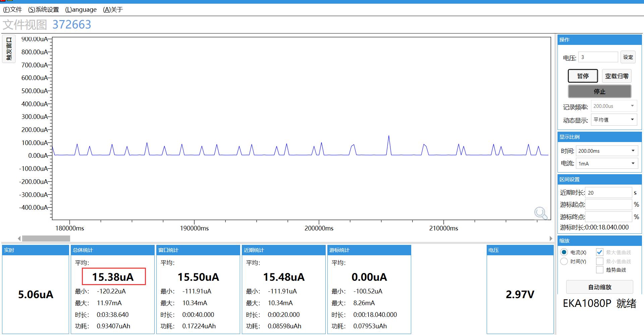644x335 pixels.
Task: Click the 电压 input field showing 3
Action: pos(598,57)
